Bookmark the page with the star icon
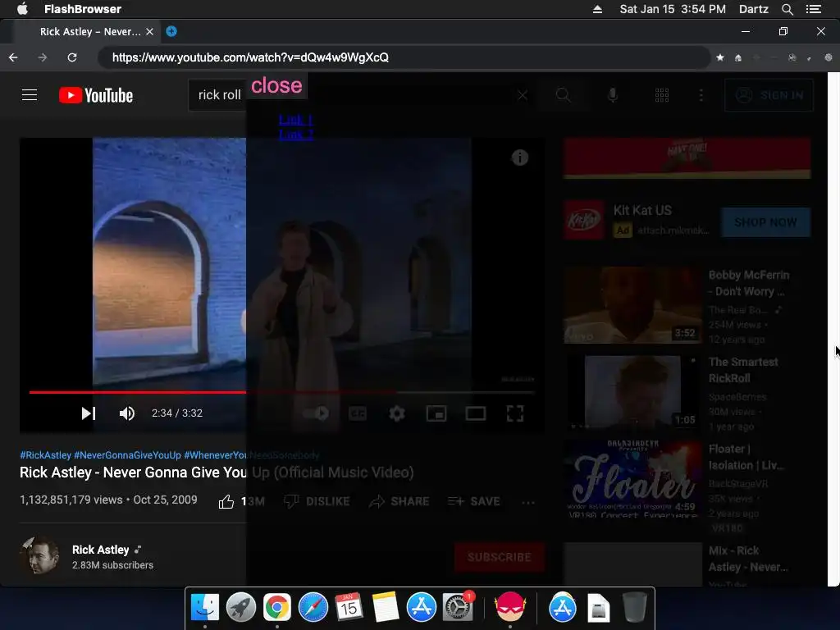Screen dimensions: 840x630 click(720, 57)
